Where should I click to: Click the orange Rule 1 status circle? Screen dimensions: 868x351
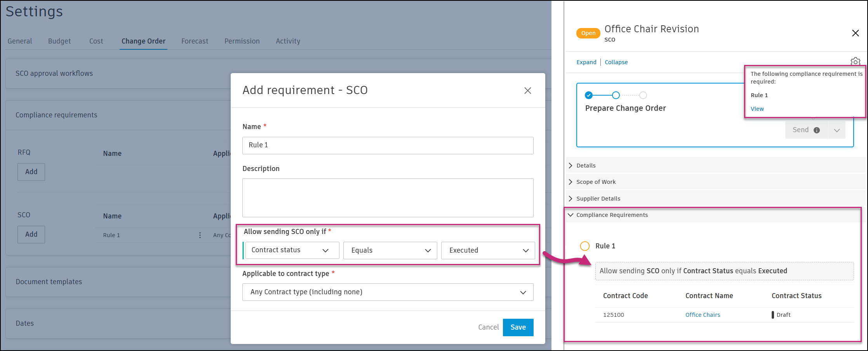click(x=584, y=246)
